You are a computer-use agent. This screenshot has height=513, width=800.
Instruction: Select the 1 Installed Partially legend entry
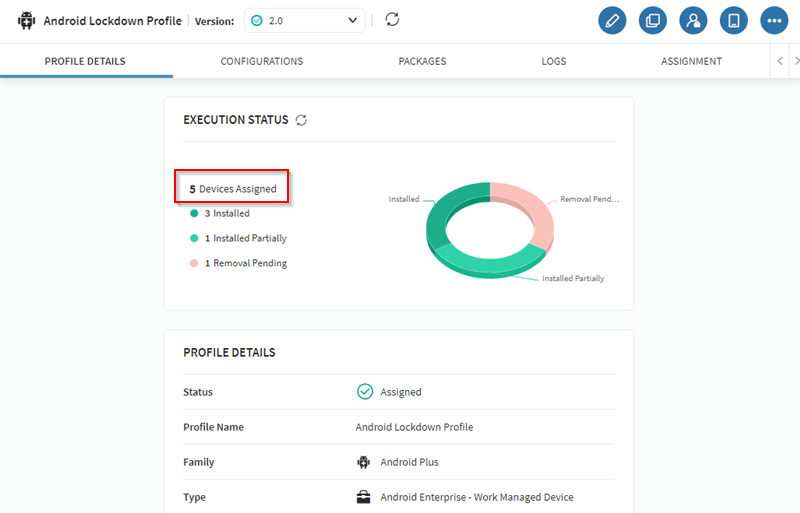click(x=244, y=238)
